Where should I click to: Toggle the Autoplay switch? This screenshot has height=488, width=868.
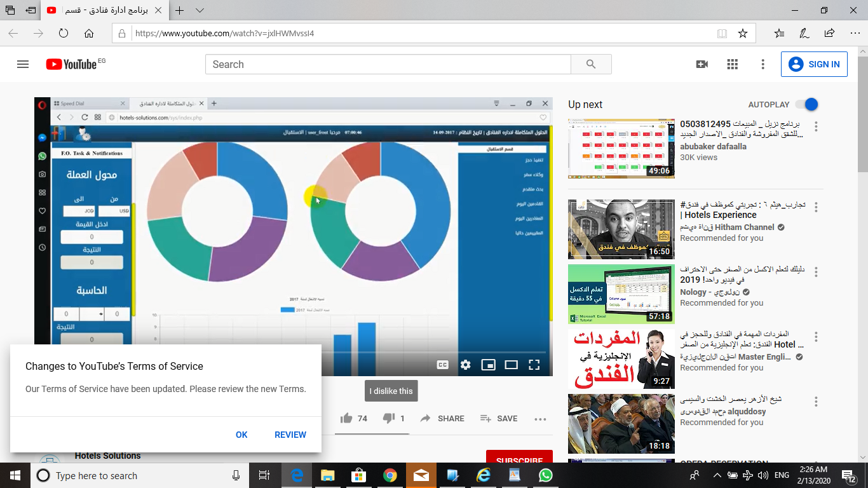tap(807, 104)
